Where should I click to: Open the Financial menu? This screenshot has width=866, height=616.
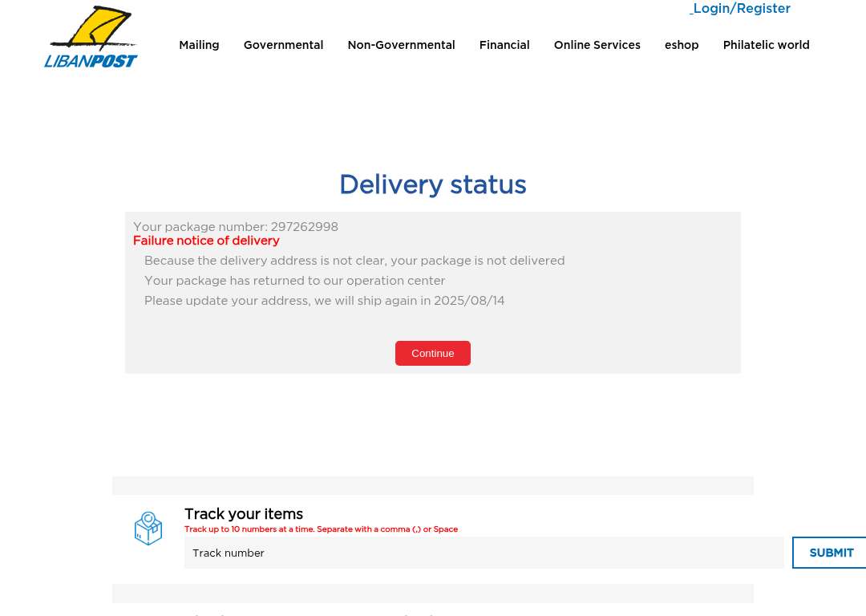(504, 45)
